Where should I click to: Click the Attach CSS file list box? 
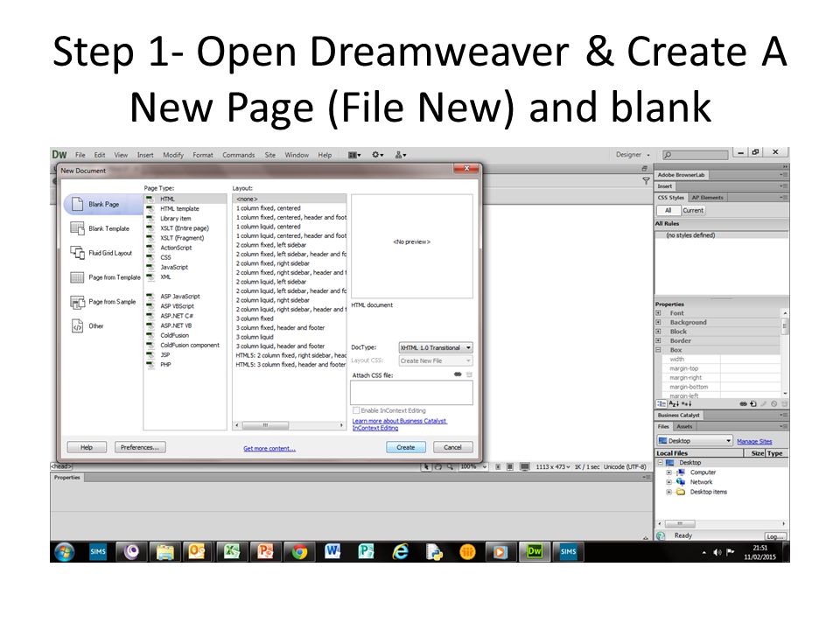pos(411,393)
